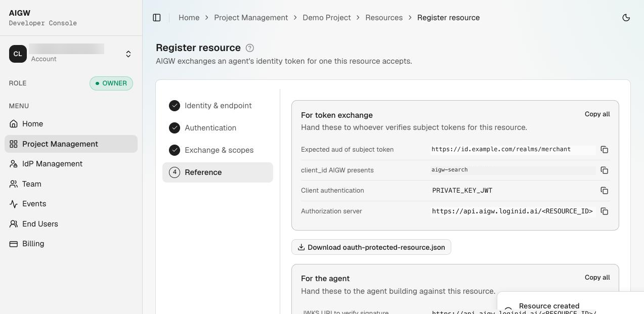Select the https://id.example.com/realms/merchant value

pos(501,149)
